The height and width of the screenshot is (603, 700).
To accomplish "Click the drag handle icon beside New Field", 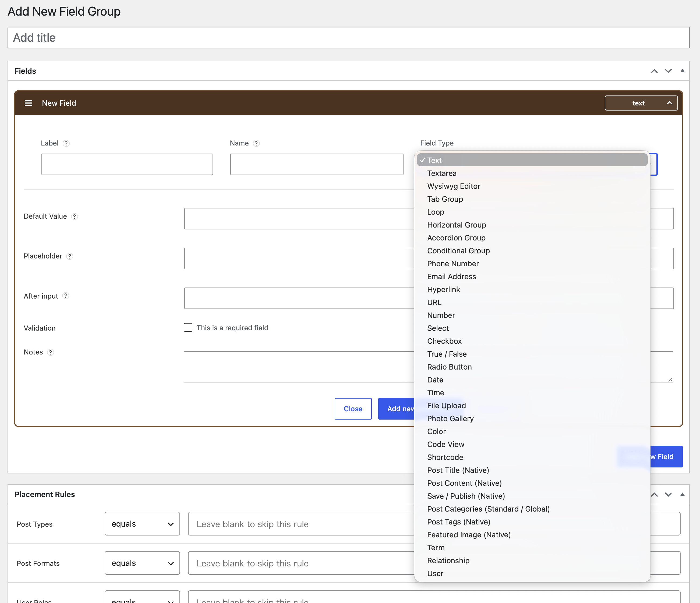I will pyautogui.click(x=28, y=103).
